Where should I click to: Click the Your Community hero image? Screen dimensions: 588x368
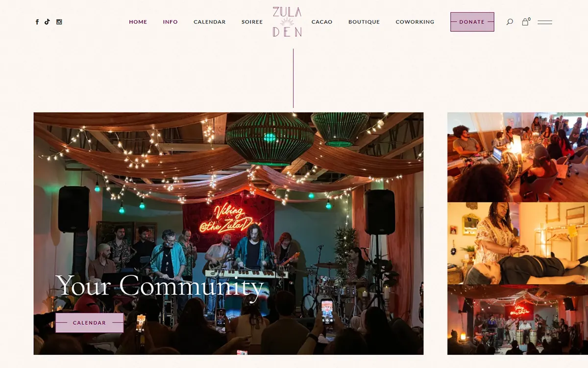pos(228,234)
